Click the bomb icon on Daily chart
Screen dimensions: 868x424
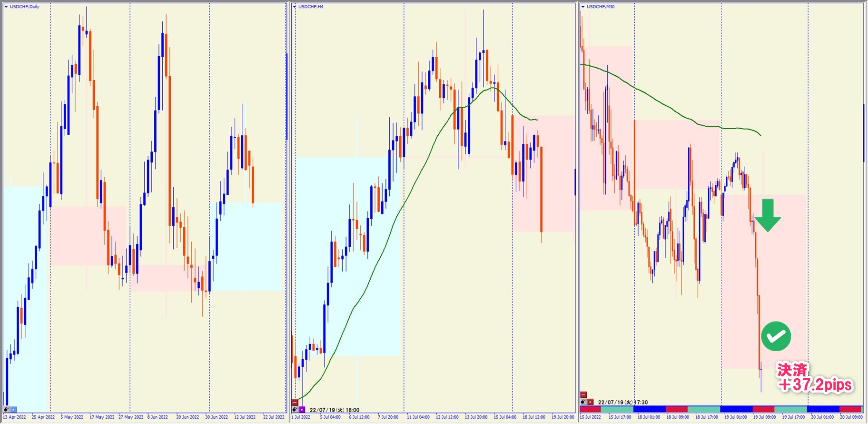pos(7,409)
